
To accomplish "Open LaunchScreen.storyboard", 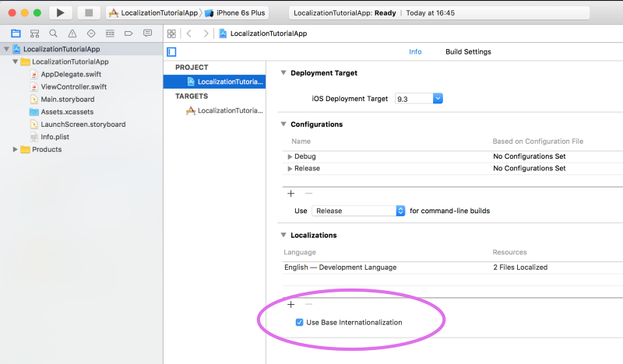I will 83,124.
